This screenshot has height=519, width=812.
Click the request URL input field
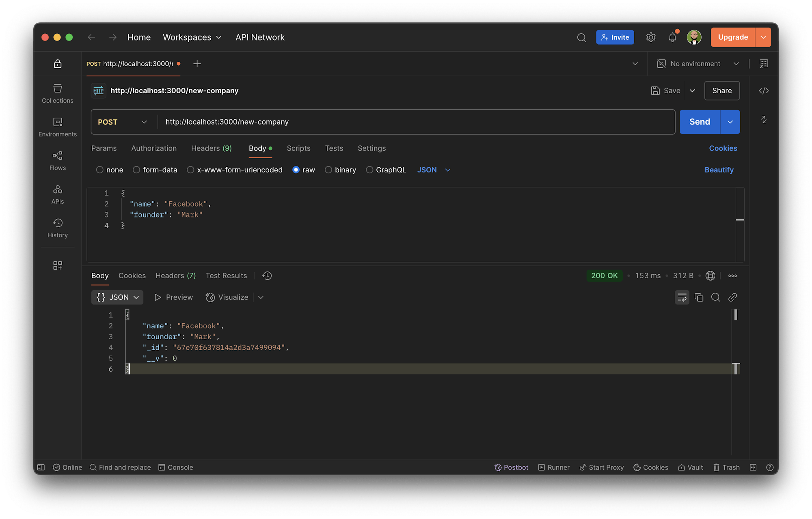(x=414, y=122)
